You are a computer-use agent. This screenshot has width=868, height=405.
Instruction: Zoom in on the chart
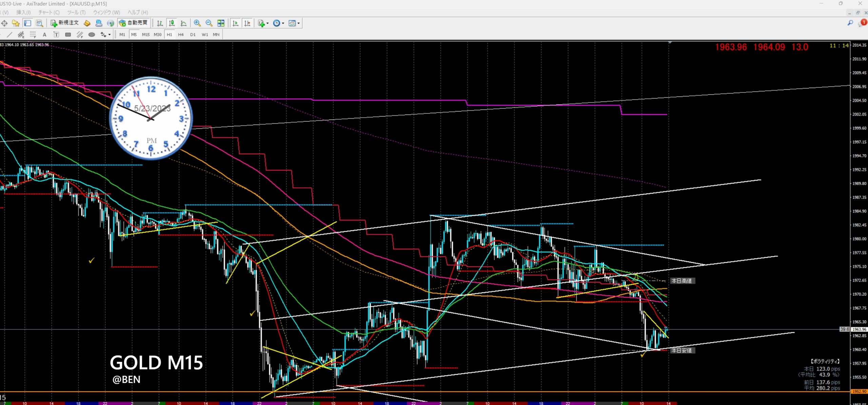pos(197,23)
